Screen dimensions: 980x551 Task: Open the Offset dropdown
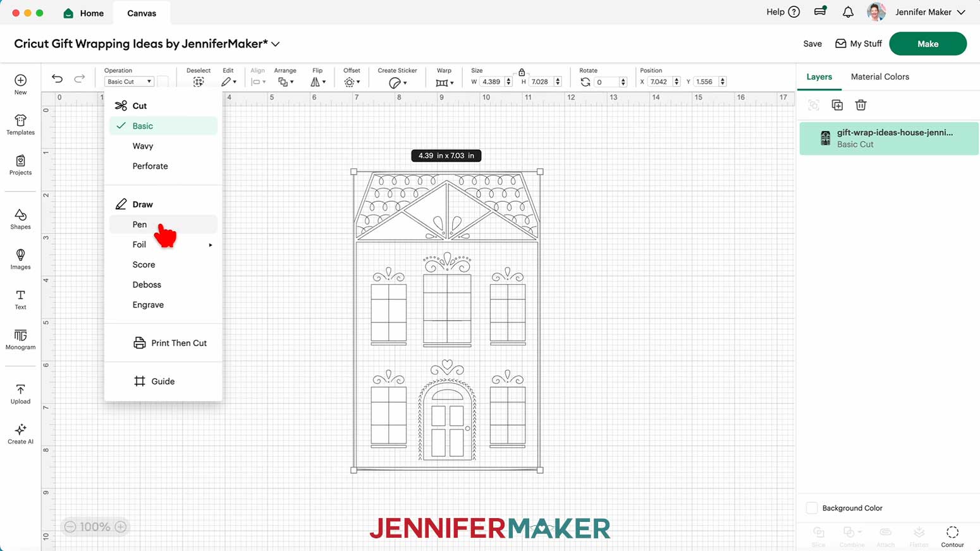click(352, 82)
